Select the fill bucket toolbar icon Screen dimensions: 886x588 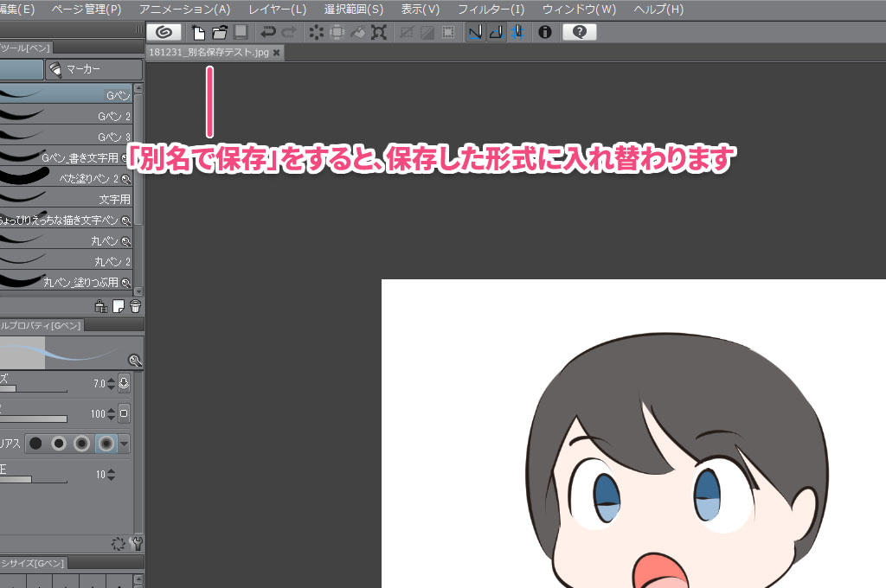358,33
